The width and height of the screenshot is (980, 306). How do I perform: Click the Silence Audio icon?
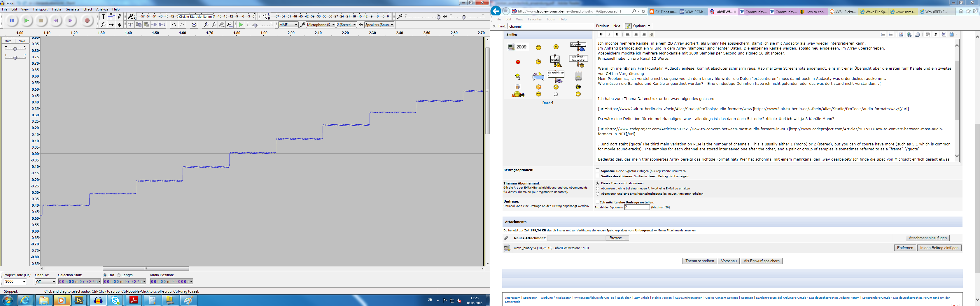[x=162, y=25]
